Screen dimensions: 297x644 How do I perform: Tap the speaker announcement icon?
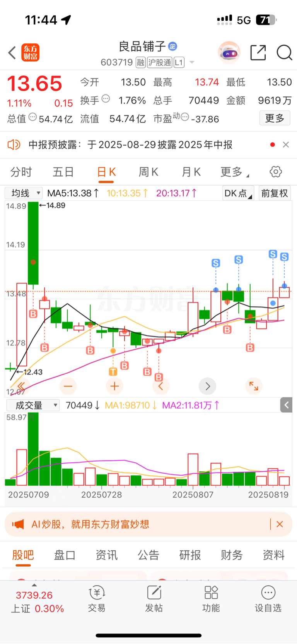[14, 145]
